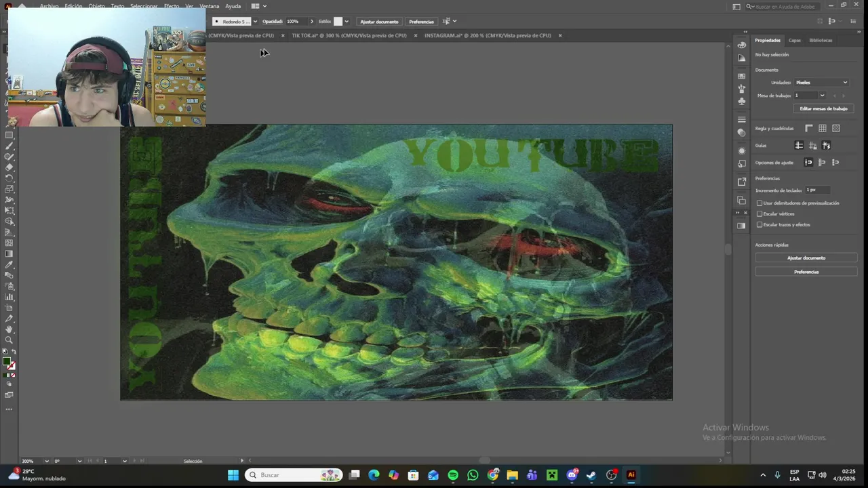Switch to the Capas tab
This screenshot has height=488, width=868.
point(794,40)
